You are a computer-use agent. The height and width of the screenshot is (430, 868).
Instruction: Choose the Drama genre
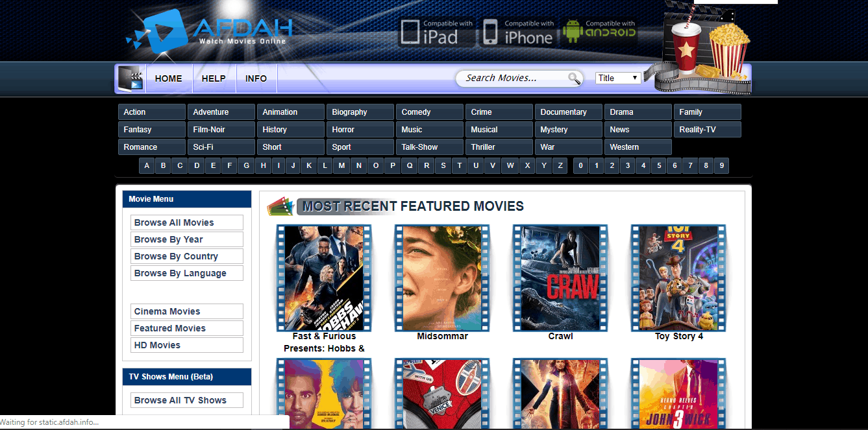coord(638,112)
